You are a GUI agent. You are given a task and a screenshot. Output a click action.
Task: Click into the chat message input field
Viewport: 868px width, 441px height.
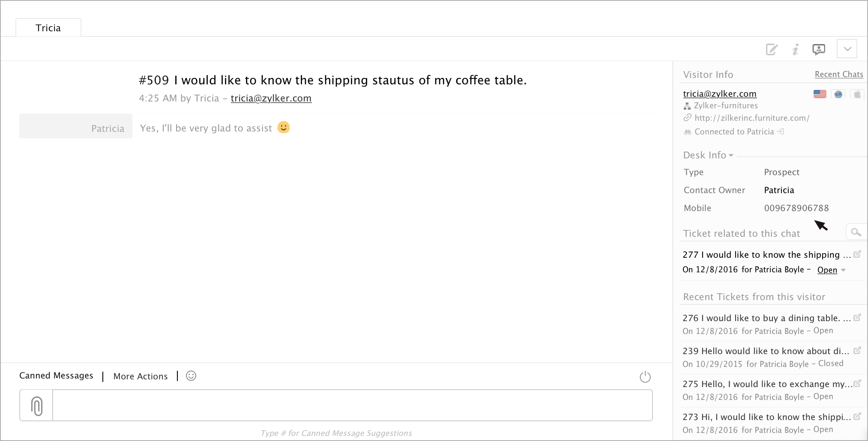(352, 405)
